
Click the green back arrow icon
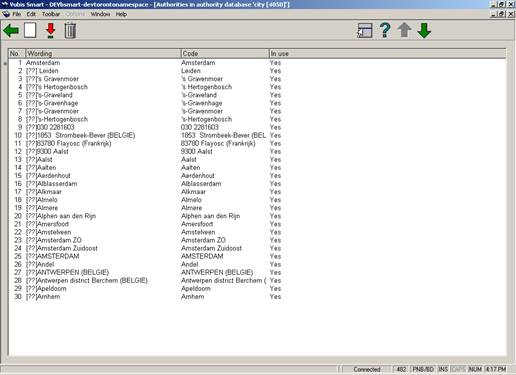[11, 31]
